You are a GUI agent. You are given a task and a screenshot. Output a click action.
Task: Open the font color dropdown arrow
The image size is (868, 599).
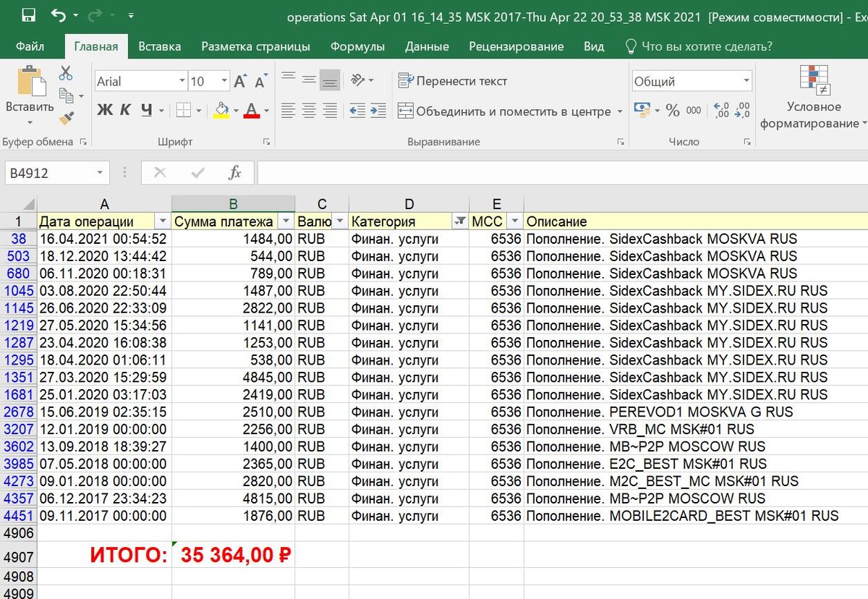click(x=266, y=111)
